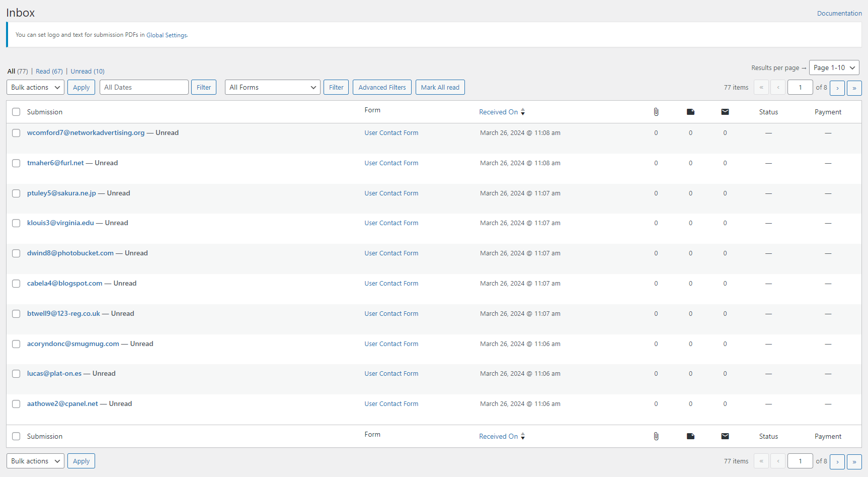
Task: Jump to the first page of submissions
Action: click(x=761, y=88)
